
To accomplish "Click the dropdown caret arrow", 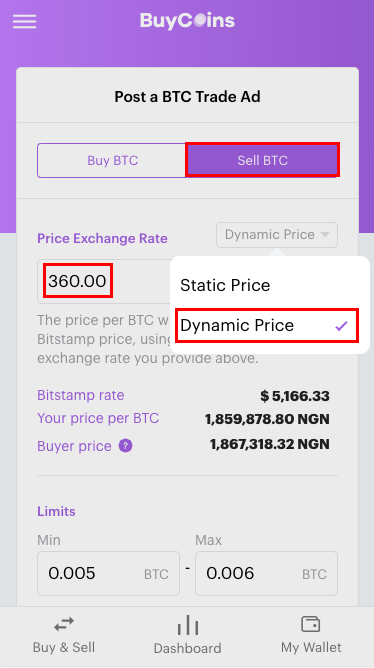I will (325, 234).
